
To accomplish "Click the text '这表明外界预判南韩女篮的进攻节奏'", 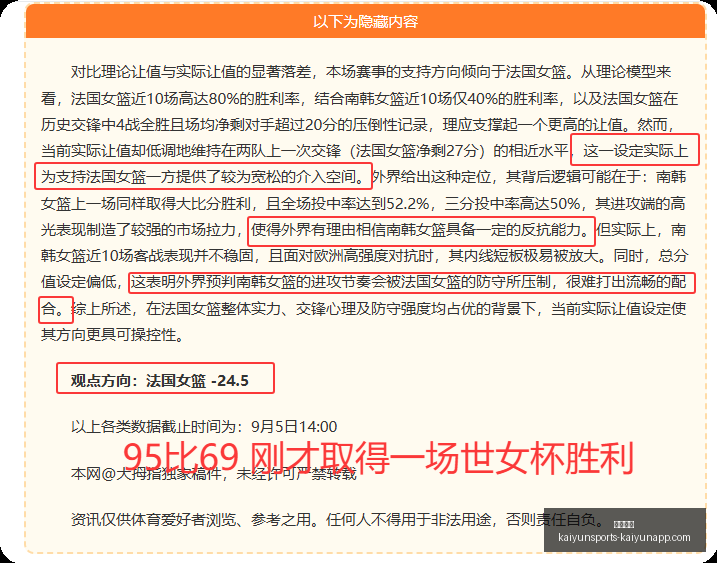I will click(258, 282).
